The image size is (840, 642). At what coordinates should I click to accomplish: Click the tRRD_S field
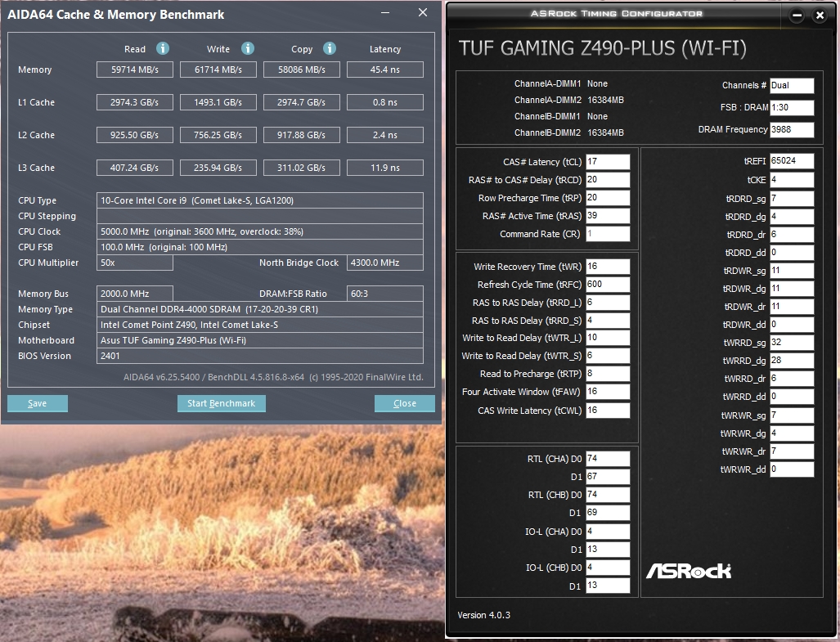[608, 321]
